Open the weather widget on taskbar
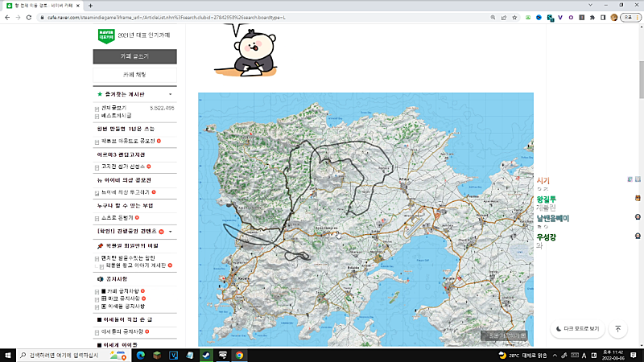Screen dimensions: 644x362 [522, 355]
